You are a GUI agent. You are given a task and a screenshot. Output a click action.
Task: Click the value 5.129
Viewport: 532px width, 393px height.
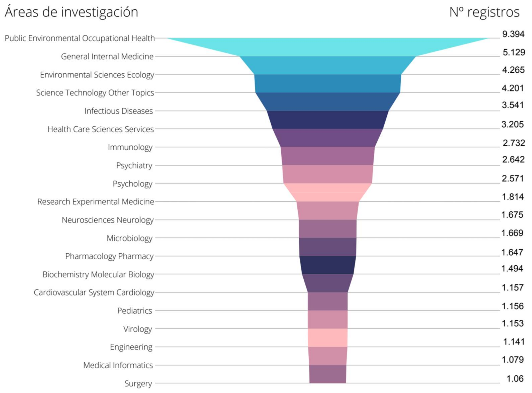[514, 52]
